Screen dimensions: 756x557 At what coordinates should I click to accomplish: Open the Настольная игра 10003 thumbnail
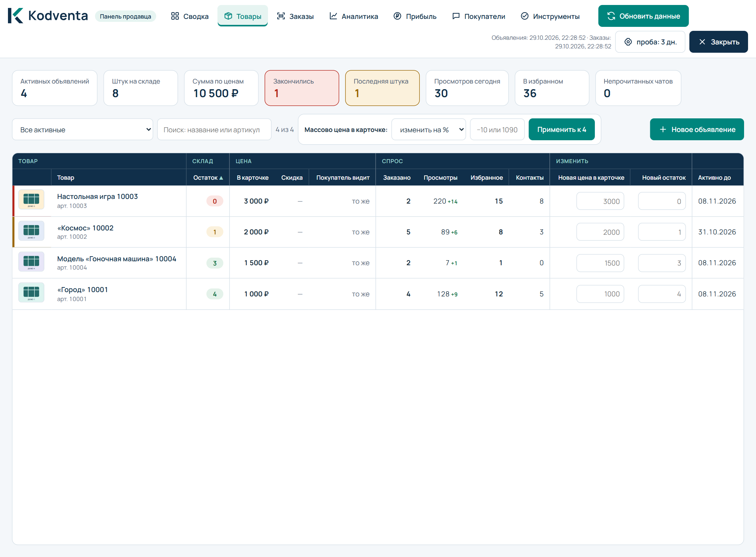tap(31, 200)
